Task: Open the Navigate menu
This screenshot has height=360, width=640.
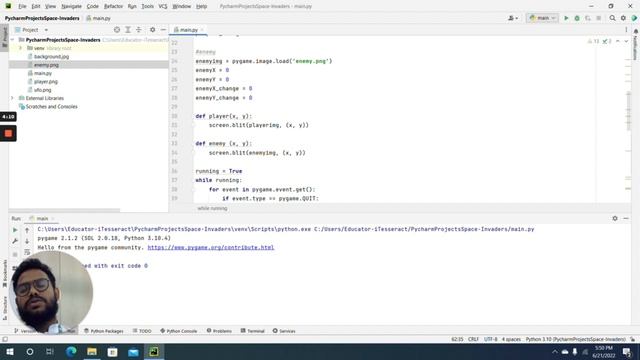Action: click(x=71, y=6)
